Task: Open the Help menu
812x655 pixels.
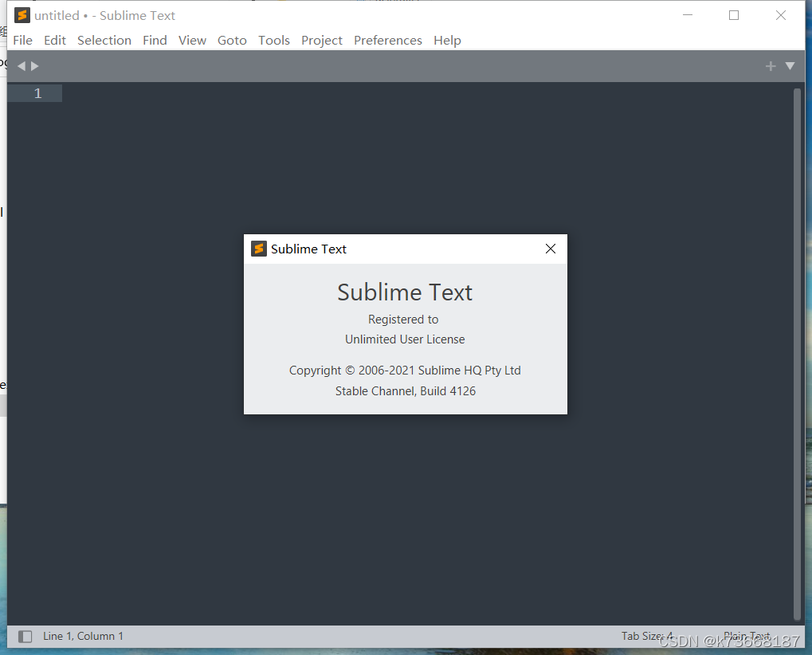Action: pyautogui.click(x=447, y=41)
